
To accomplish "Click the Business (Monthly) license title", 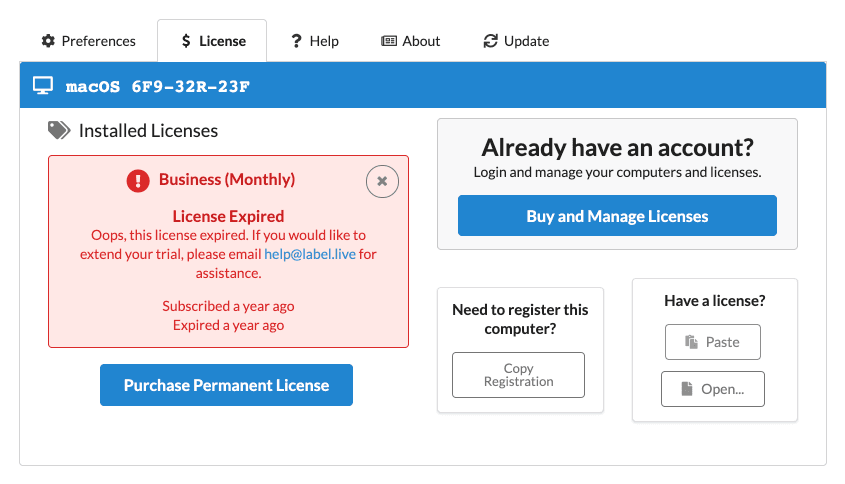I will coord(227,180).
